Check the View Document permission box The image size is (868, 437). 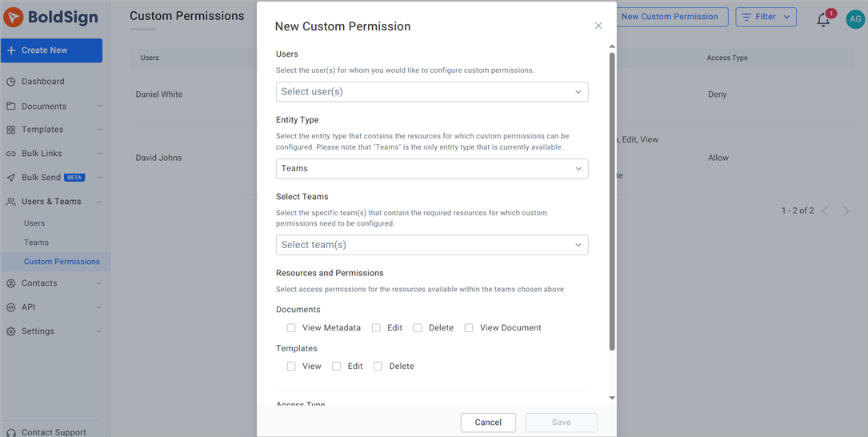click(x=469, y=328)
